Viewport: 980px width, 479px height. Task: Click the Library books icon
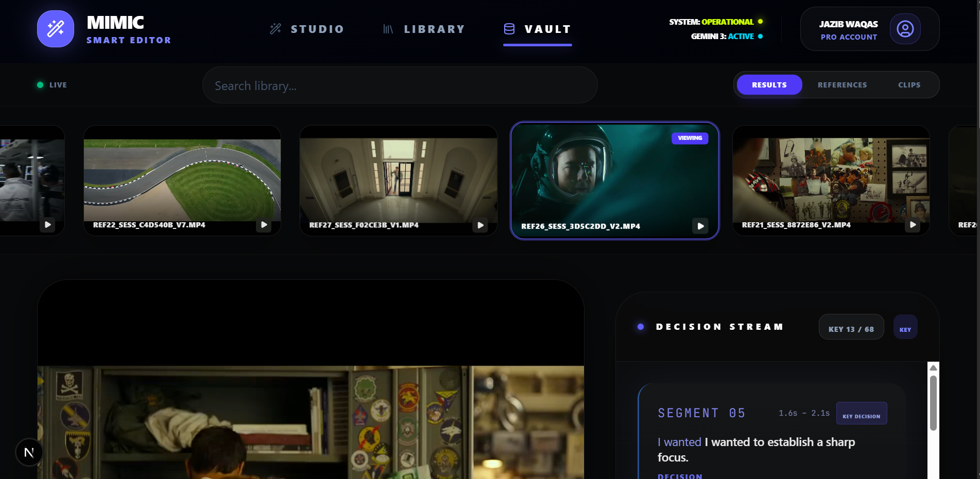(x=388, y=29)
